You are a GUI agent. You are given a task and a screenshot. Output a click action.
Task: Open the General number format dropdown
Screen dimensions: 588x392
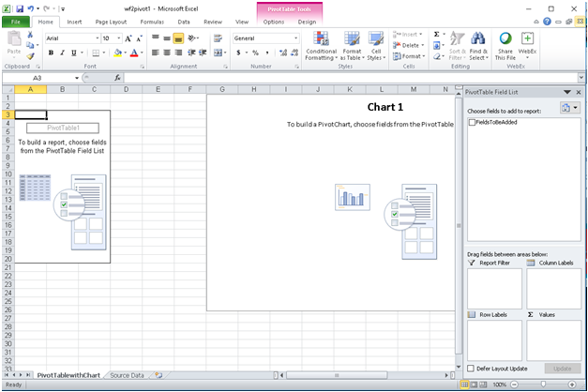point(296,38)
